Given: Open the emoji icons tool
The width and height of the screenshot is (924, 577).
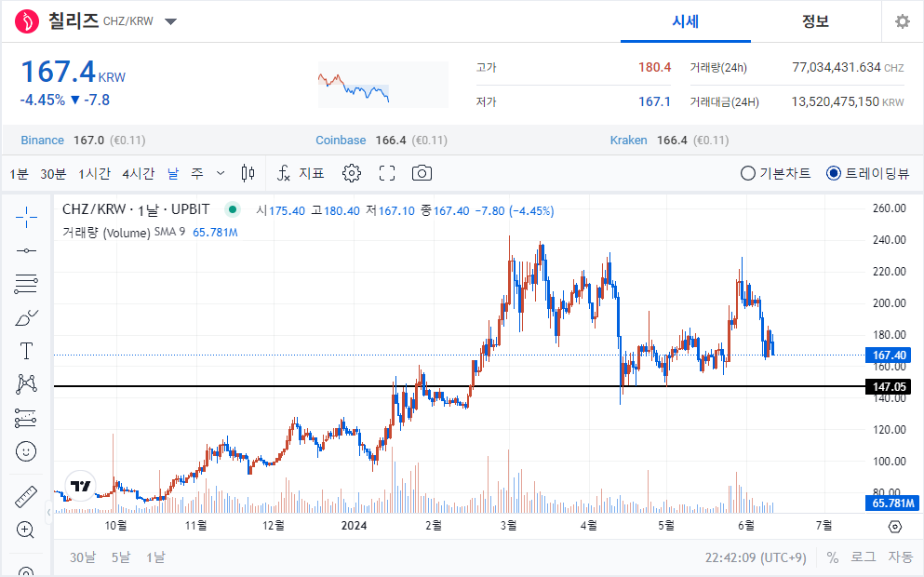Looking at the screenshot, I should tap(26, 451).
